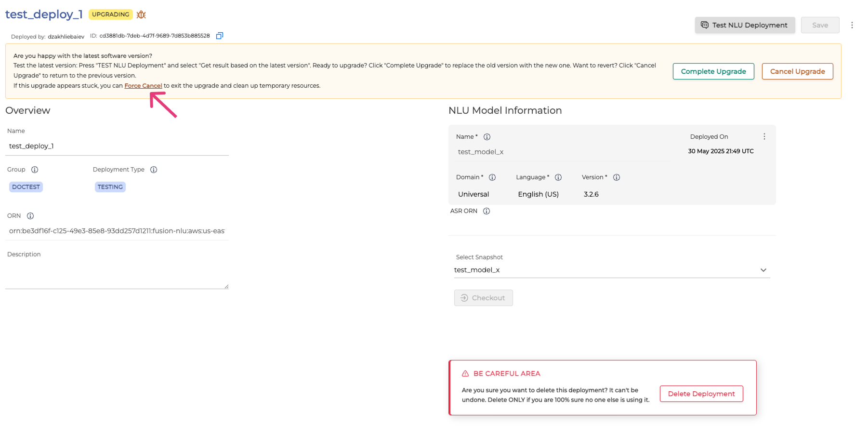
Task: Copy the deployment ID with copy icon
Action: pyautogui.click(x=220, y=36)
